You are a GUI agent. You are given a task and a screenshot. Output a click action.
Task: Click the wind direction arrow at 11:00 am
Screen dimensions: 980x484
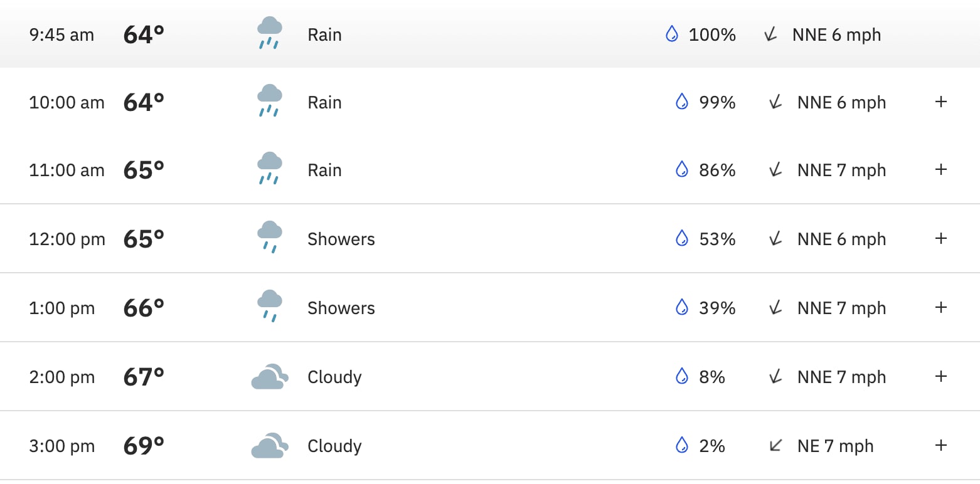(776, 169)
